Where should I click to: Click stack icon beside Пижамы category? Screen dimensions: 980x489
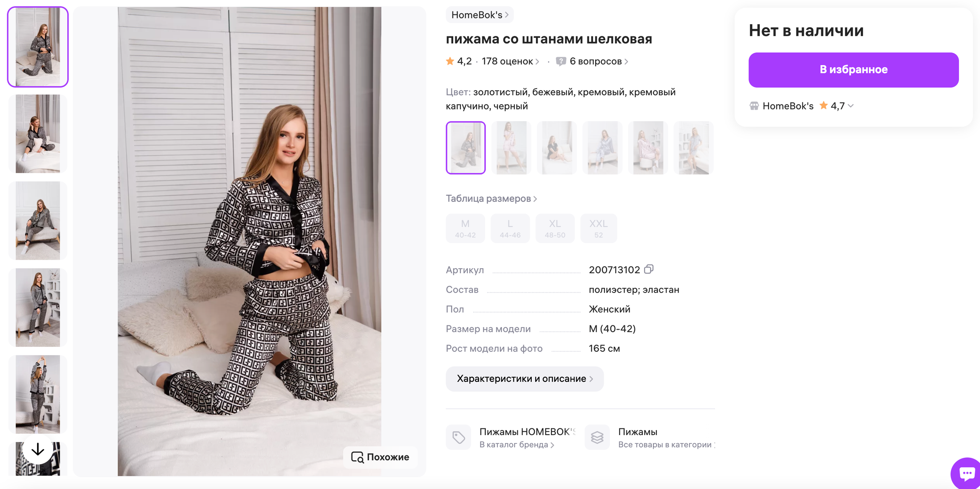click(x=597, y=437)
